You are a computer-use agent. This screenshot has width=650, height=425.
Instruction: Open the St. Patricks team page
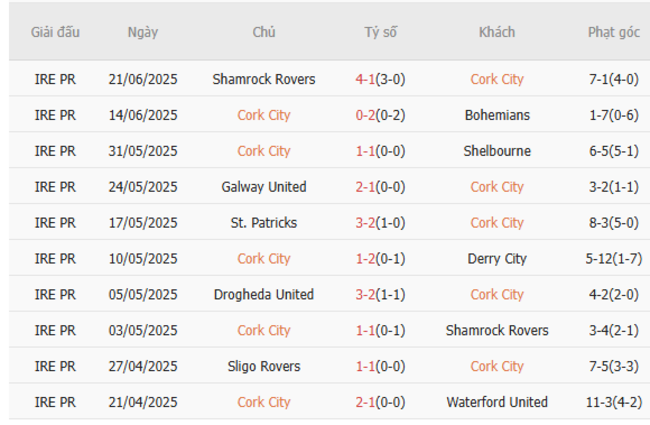click(x=264, y=223)
